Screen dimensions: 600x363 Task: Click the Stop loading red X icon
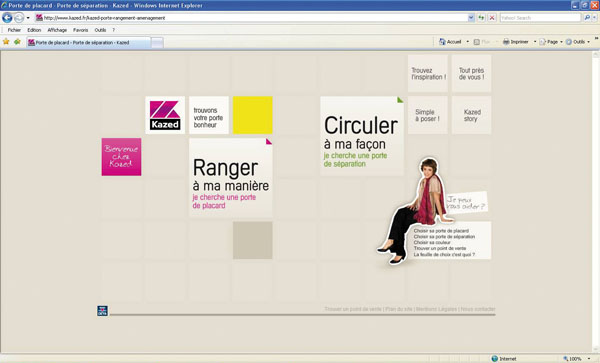pos(492,18)
